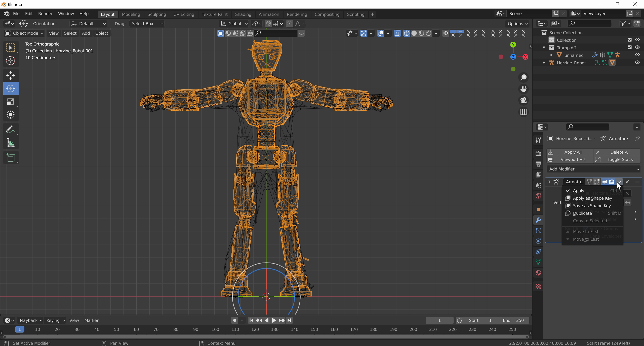Pick the Annotate pencil tool

click(11, 130)
